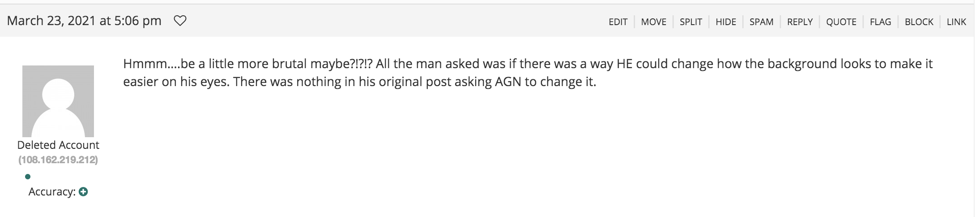Block the poster with BLOCK
This screenshot has height=217, width=980.
point(919,22)
